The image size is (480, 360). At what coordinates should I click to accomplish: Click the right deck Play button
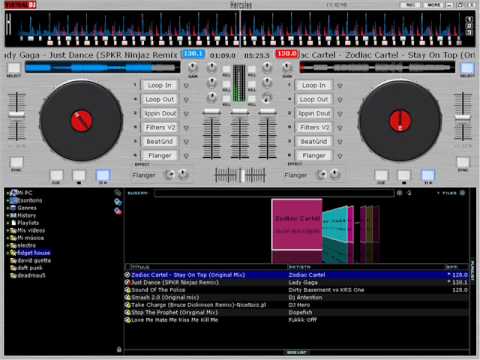(x=428, y=175)
